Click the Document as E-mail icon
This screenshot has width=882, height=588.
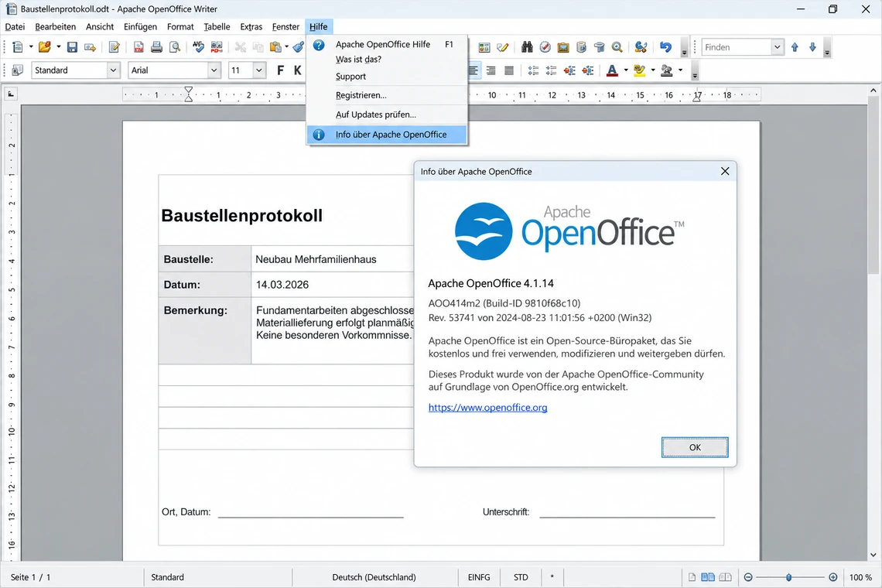tap(90, 47)
